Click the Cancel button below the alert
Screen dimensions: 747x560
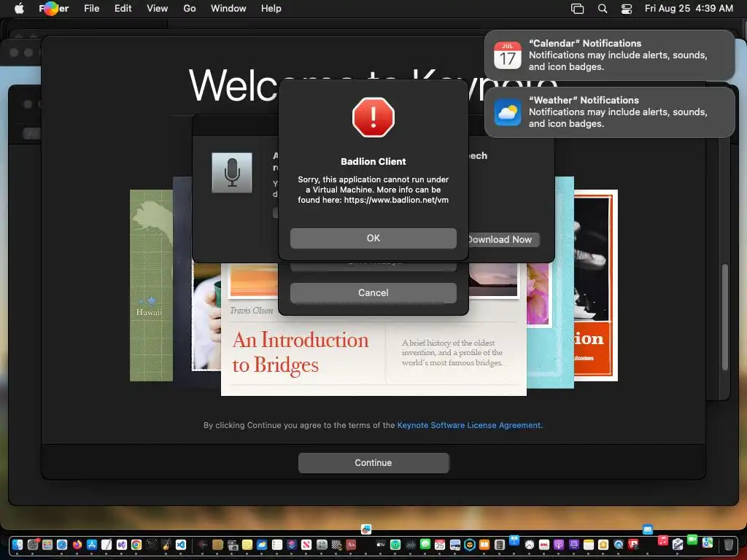click(x=373, y=293)
